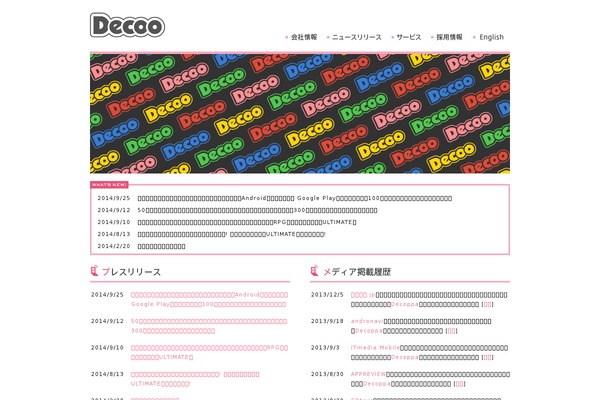Click the colorful Decoo banner image
600x400 pixels.
click(300, 113)
